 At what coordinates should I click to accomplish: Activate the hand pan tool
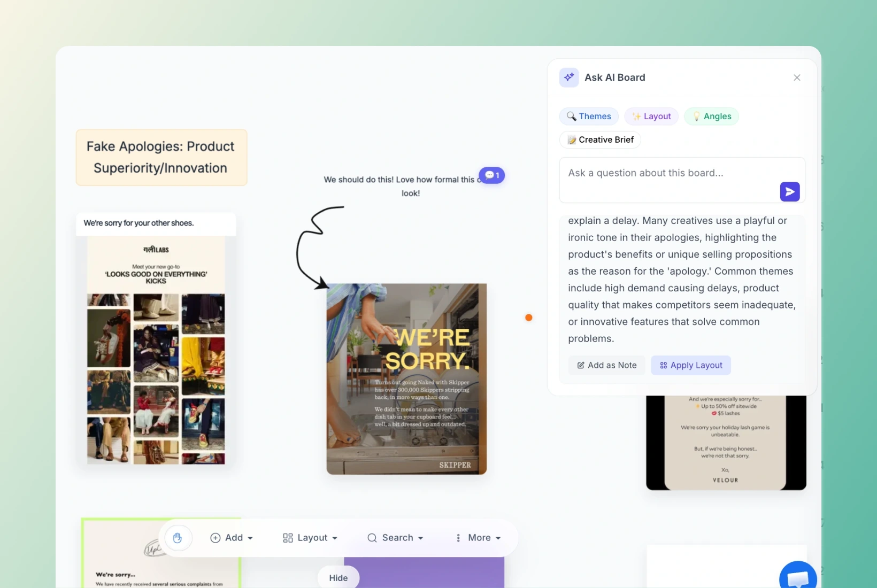pyautogui.click(x=178, y=538)
